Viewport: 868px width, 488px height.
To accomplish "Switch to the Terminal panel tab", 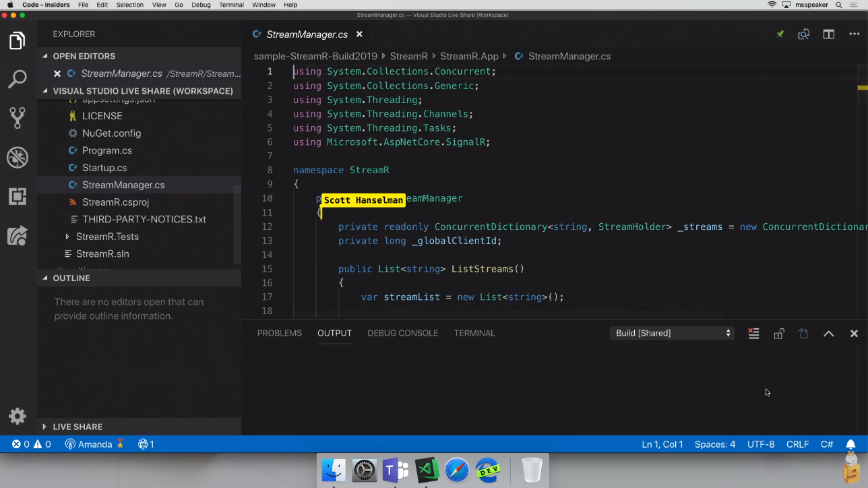I will [474, 333].
